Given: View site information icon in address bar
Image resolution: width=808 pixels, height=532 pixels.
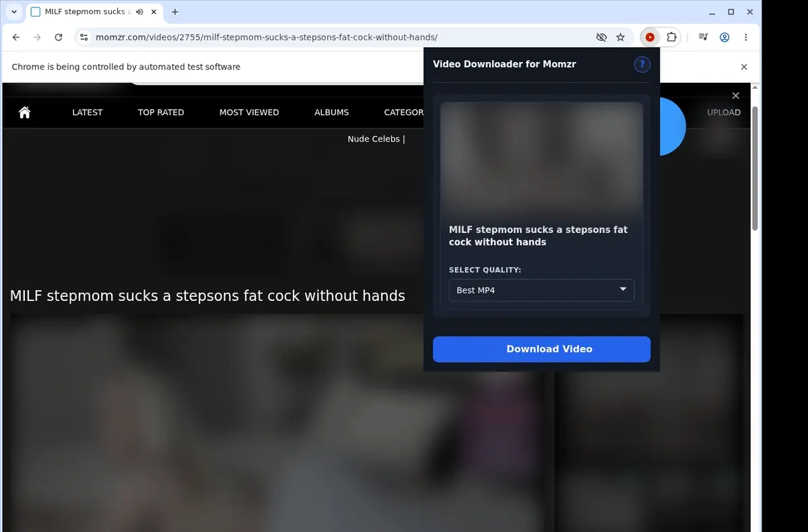Looking at the screenshot, I should [83, 38].
